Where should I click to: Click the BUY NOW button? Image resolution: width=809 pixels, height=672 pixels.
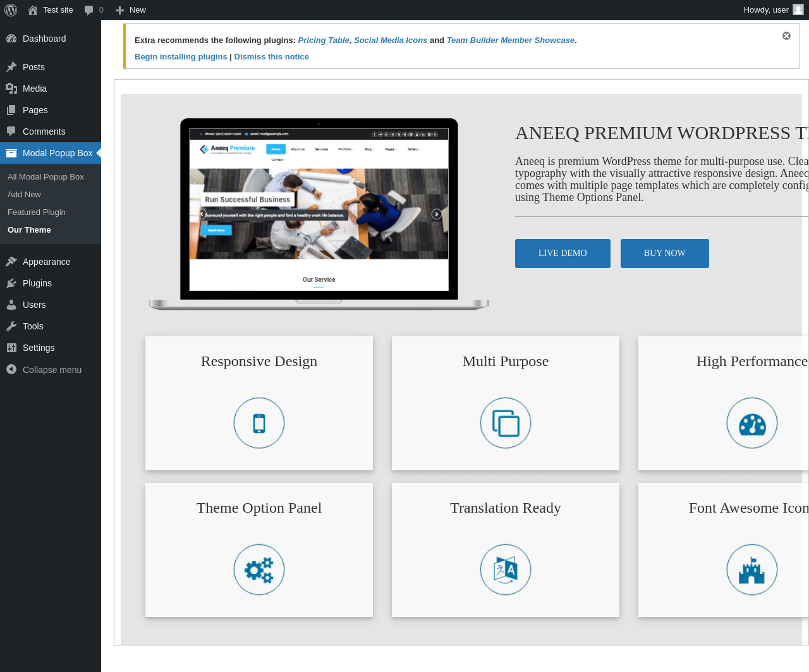[x=665, y=254]
